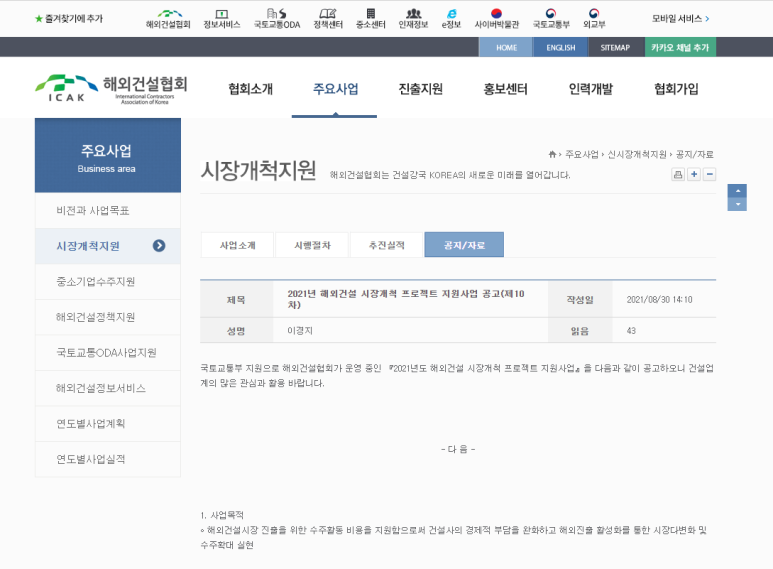This screenshot has height=569, width=773.
Task: Open the 사이버박물관 icon link
Action: click(496, 19)
